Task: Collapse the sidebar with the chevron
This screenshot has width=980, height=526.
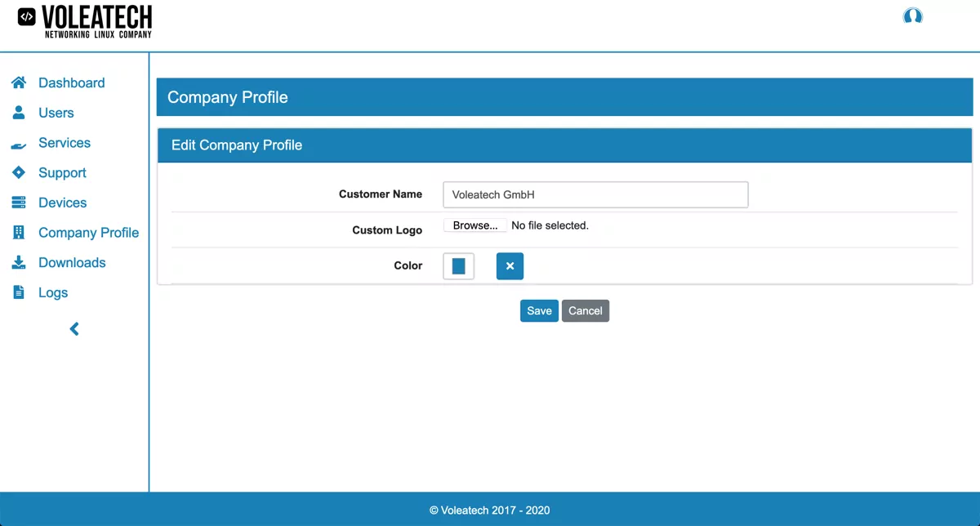Action: pyautogui.click(x=73, y=328)
